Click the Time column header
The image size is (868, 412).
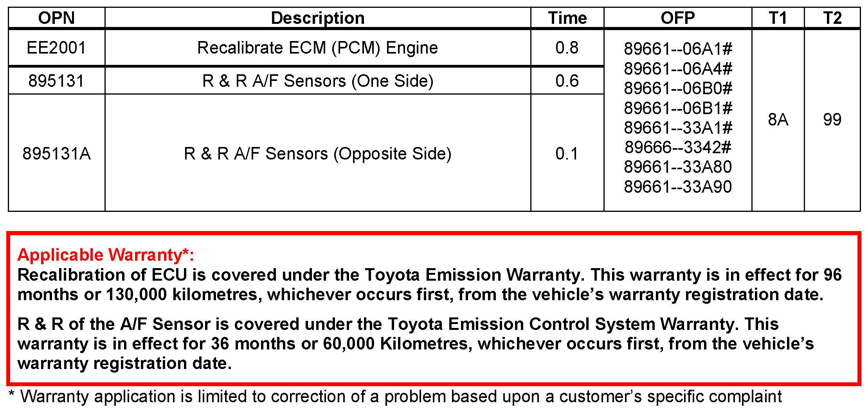pyautogui.click(x=567, y=18)
